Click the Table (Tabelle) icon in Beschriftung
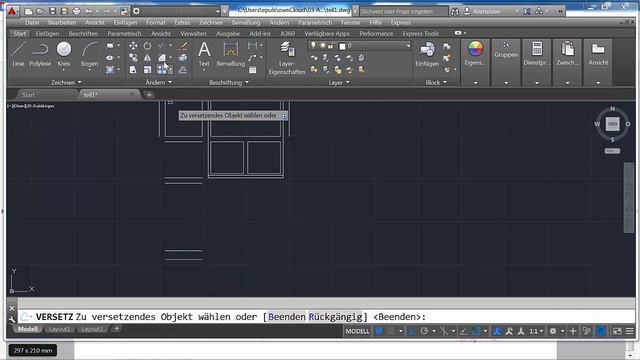 pyautogui.click(x=253, y=70)
